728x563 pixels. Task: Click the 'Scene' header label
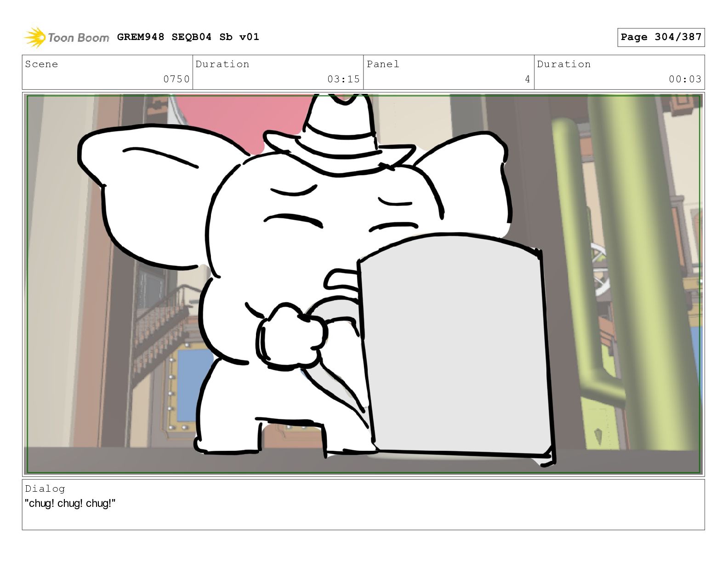click(x=41, y=64)
